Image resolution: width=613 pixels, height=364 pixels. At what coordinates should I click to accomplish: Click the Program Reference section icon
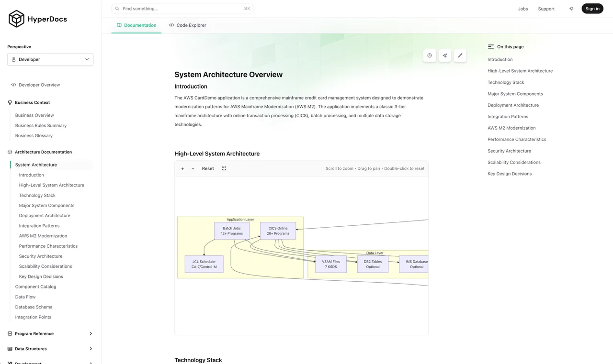coord(10,334)
